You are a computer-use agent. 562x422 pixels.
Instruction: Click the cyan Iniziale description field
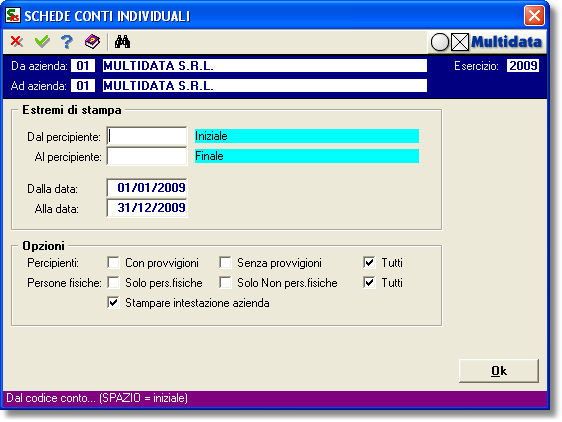pyautogui.click(x=307, y=136)
